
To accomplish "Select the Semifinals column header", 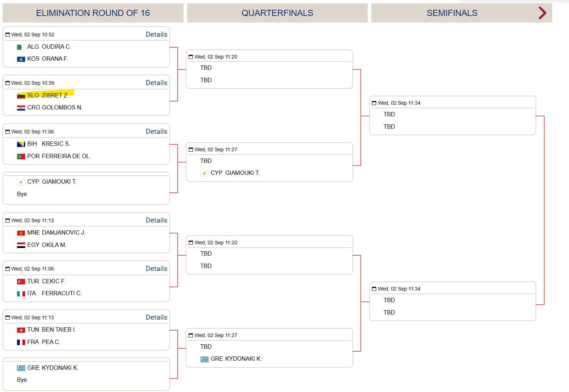I will coord(452,13).
